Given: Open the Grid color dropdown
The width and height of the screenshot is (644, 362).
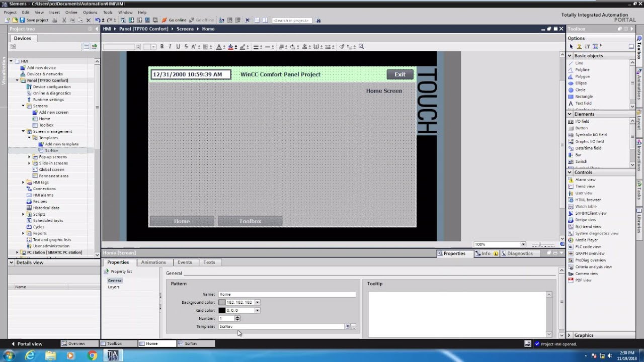Looking at the screenshot, I should click(257, 310).
